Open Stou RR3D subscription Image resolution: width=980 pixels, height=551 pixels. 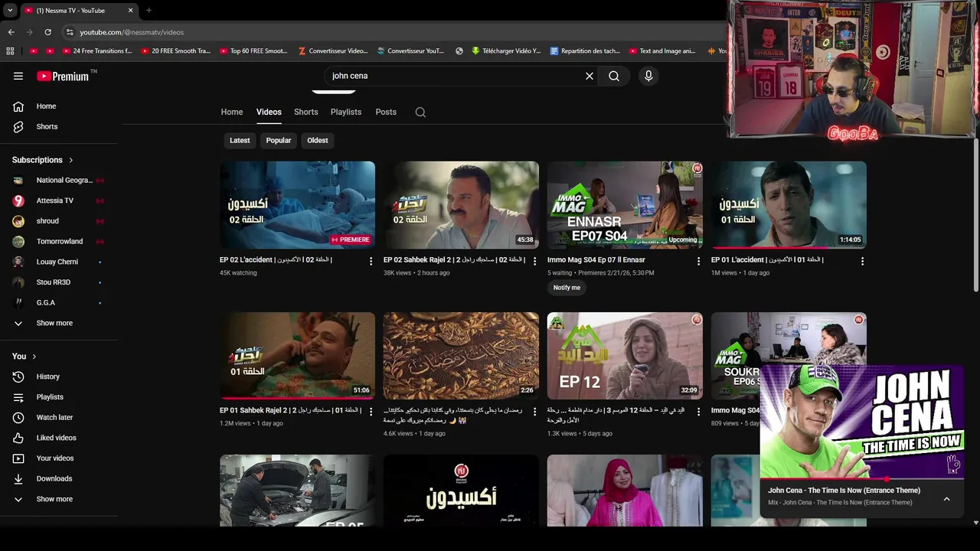click(x=58, y=282)
